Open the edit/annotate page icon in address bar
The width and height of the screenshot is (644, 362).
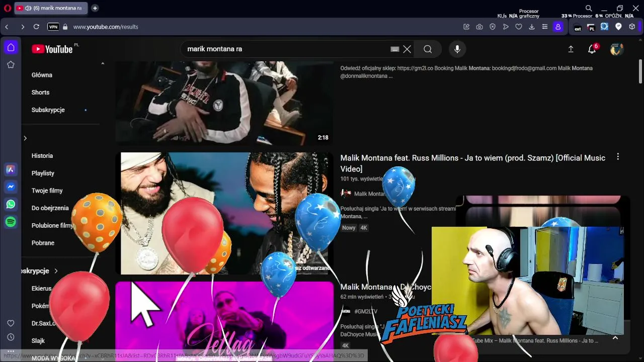click(x=466, y=27)
